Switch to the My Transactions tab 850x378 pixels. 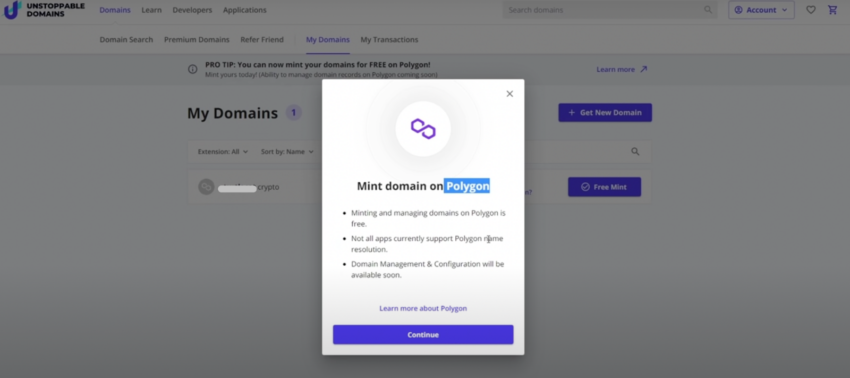click(389, 40)
